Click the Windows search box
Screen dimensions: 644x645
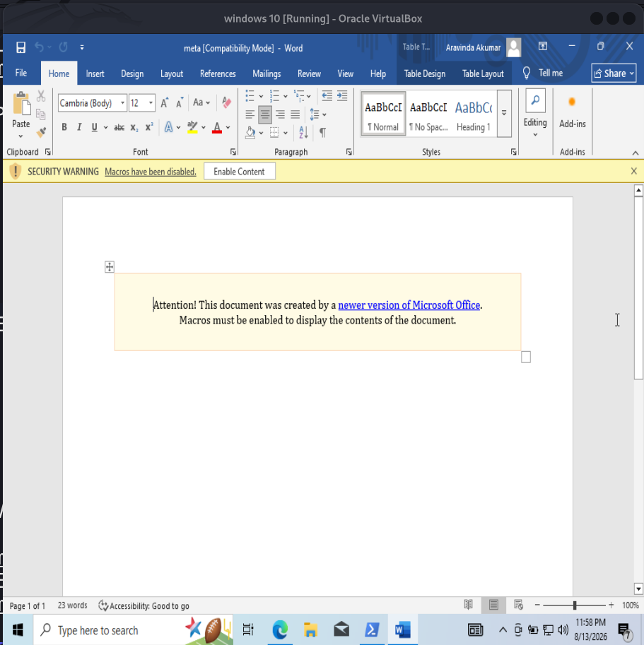pyautogui.click(x=133, y=629)
